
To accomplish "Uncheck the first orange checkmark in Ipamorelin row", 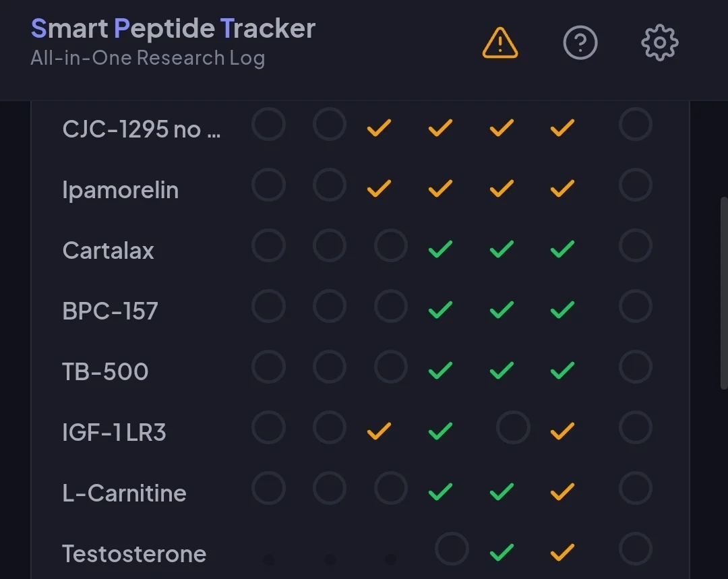I will pyautogui.click(x=379, y=188).
